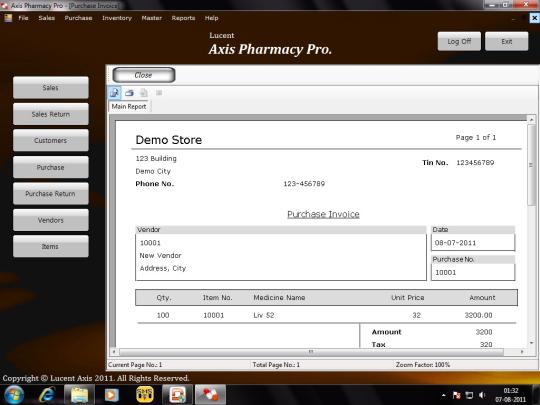Click the greyed group tree icon
540x405 pixels.
159,93
